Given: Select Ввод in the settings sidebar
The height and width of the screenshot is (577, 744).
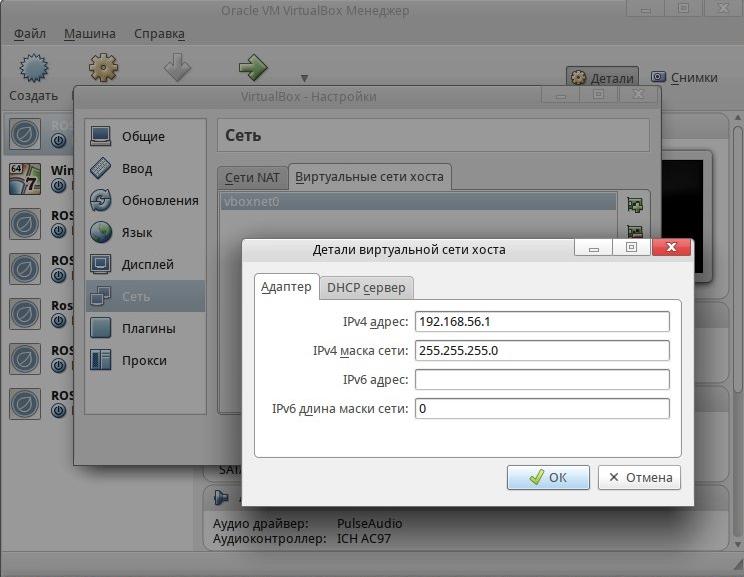Looking at the screenshot, I should click(x=145, y=168).
